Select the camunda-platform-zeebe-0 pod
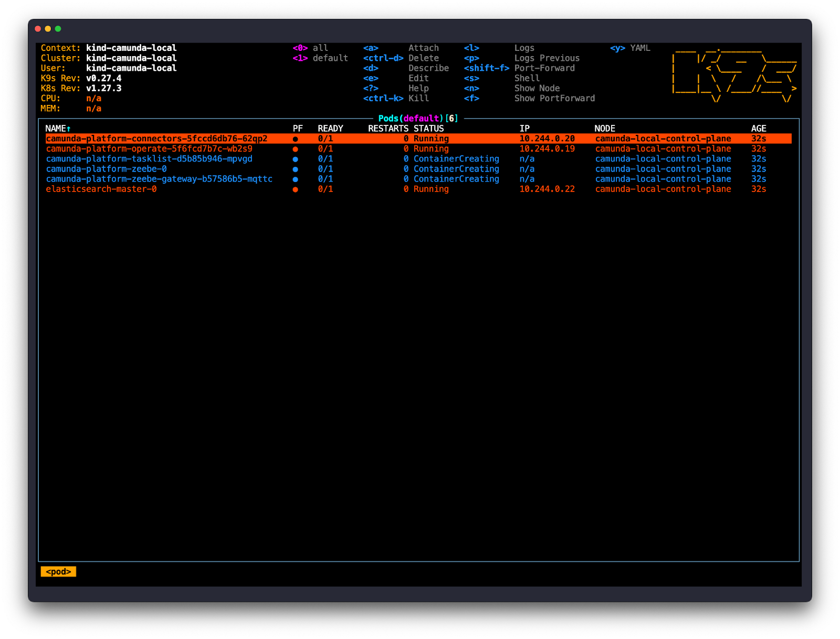The width and height of the screenshot is (840, 639). click(x=106, y=169)
